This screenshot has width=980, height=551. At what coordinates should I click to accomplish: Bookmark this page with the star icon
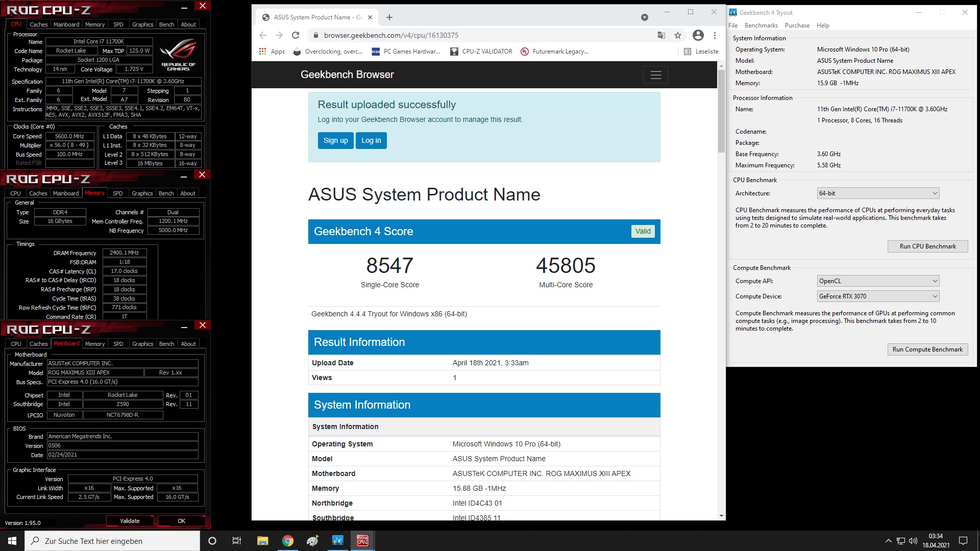678,35
